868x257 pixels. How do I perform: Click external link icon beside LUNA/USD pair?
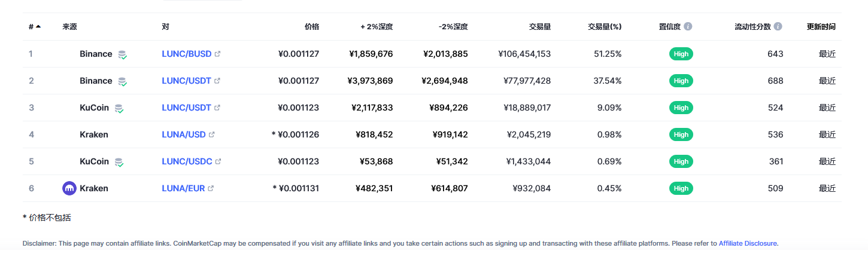click(211, 134)
